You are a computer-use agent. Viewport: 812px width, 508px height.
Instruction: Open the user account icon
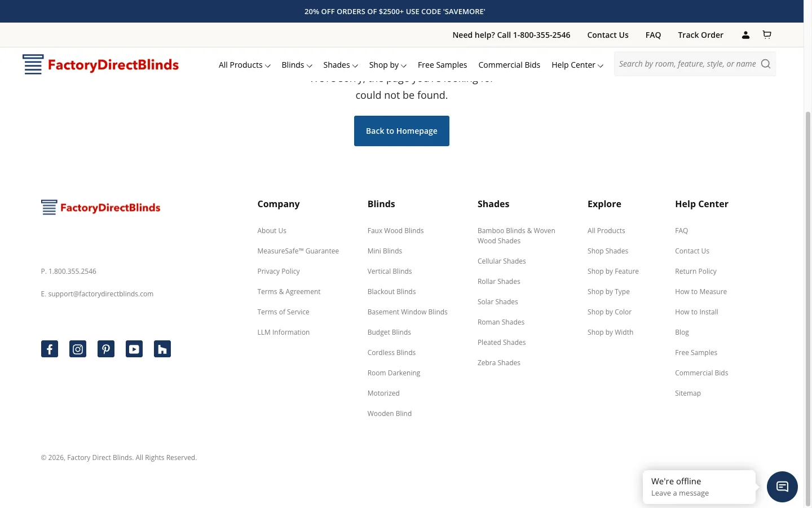coord(745,35)
